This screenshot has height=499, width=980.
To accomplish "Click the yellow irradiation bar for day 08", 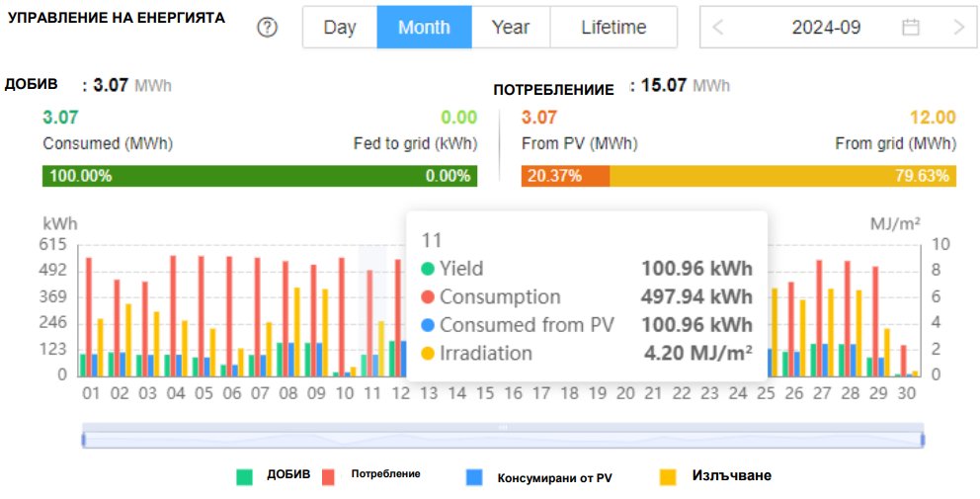I will click(297, 331).
